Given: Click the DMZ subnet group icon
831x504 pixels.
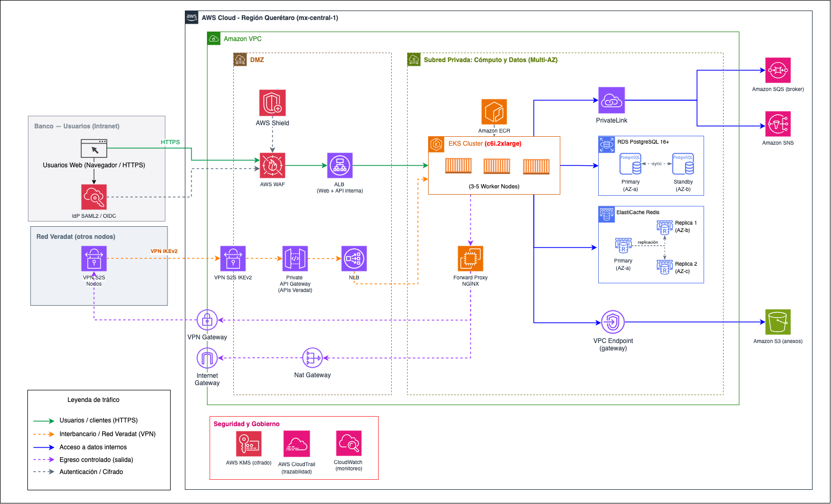Looking at the screenshot, I should 240,59.
